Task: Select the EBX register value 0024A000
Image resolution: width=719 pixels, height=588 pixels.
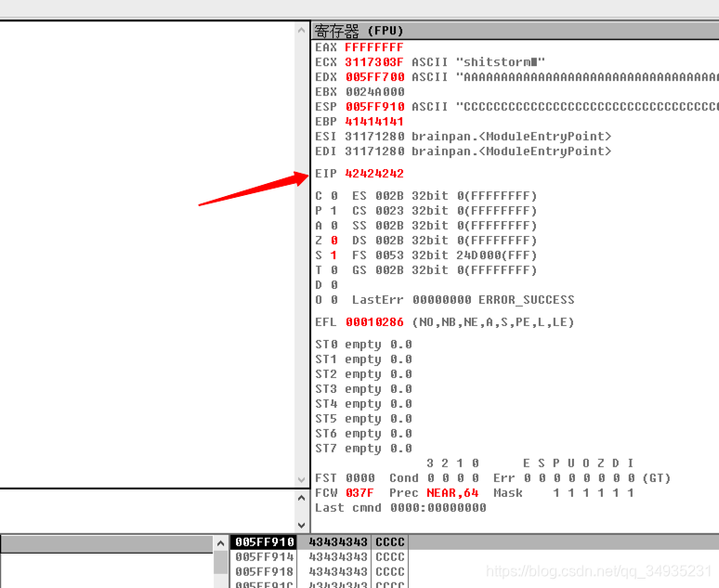Action: (x=374, y=92)
